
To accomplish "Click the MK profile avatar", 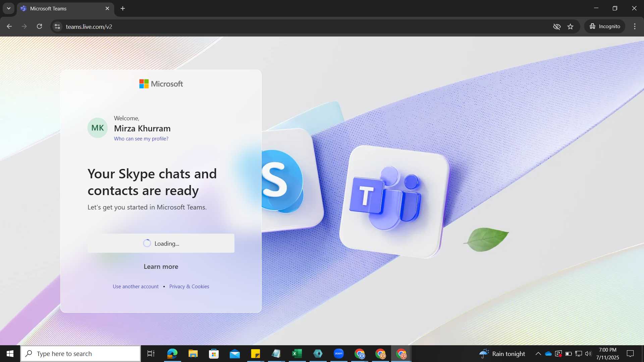I will click(x=98, y=128).
